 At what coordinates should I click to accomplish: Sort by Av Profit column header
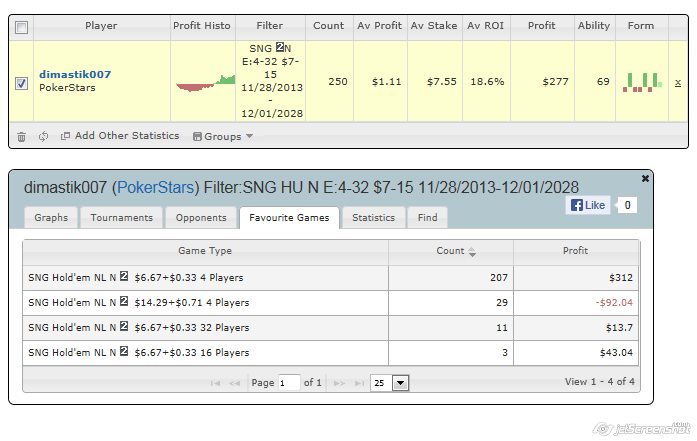pos(380,26)
